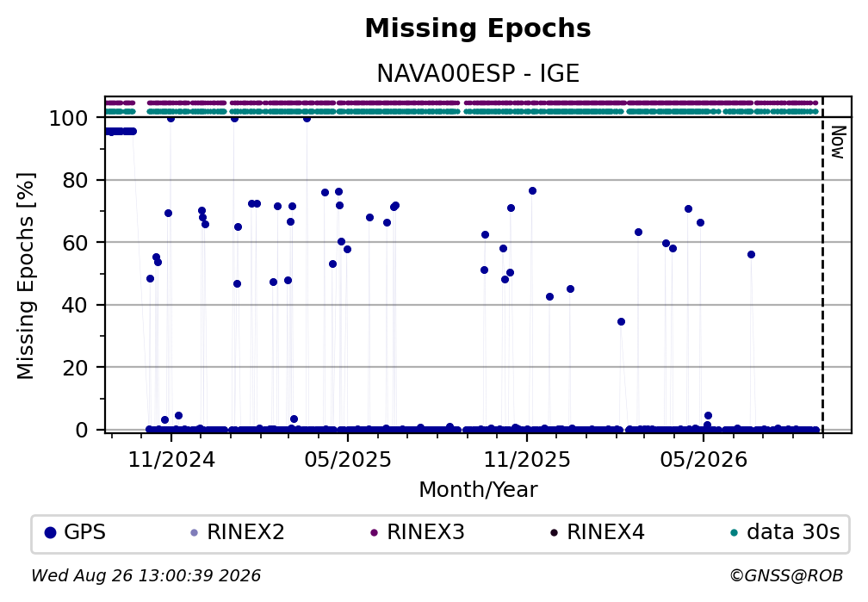Click the Missing Epochs [%] y-axis label
The width and height of the screenshot is (868, 602).
pyautogui.click(x=26, y=276)
